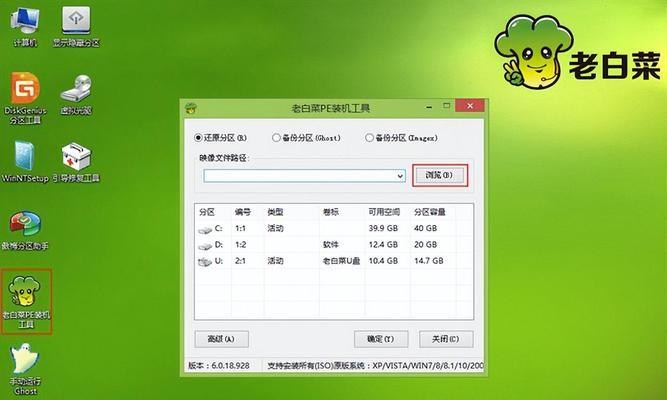This screenshot has width=667, height=400.
Task: Click the 14.7 GB capacity value
Action: 429,261
